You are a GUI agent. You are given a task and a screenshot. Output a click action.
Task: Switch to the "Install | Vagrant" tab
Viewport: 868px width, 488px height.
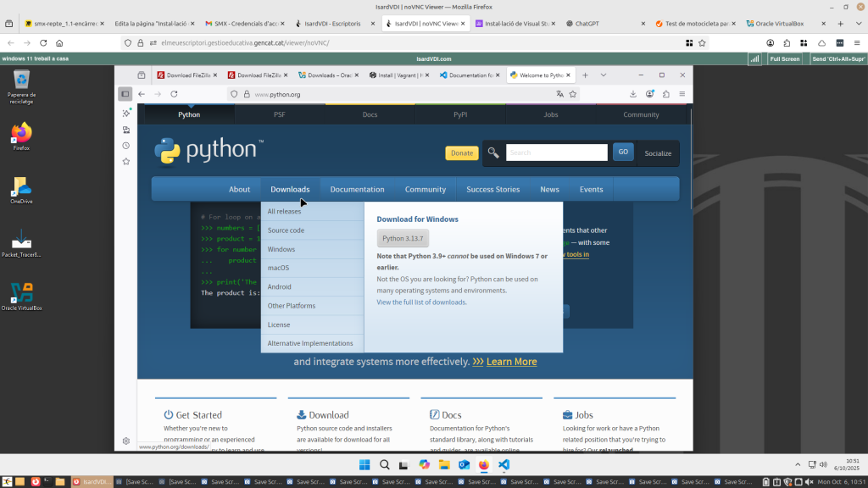402,75
